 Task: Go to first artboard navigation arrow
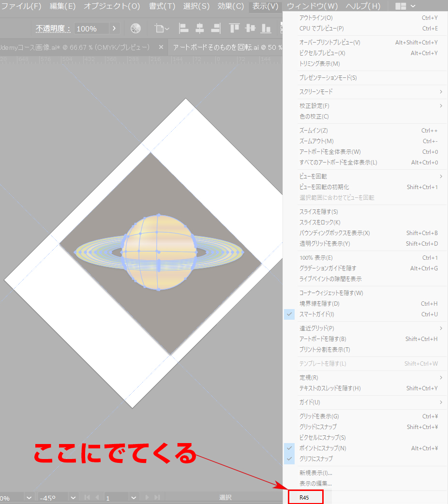click(87, 497)
